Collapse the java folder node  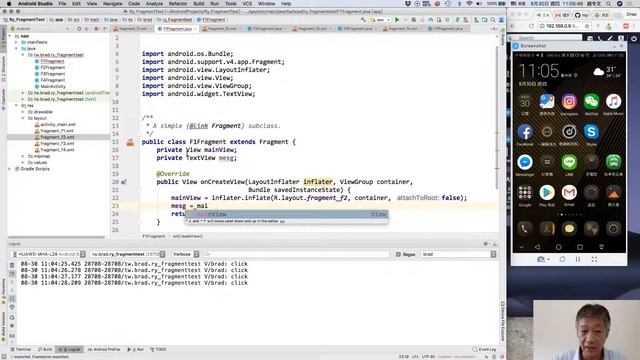point(17,48)
